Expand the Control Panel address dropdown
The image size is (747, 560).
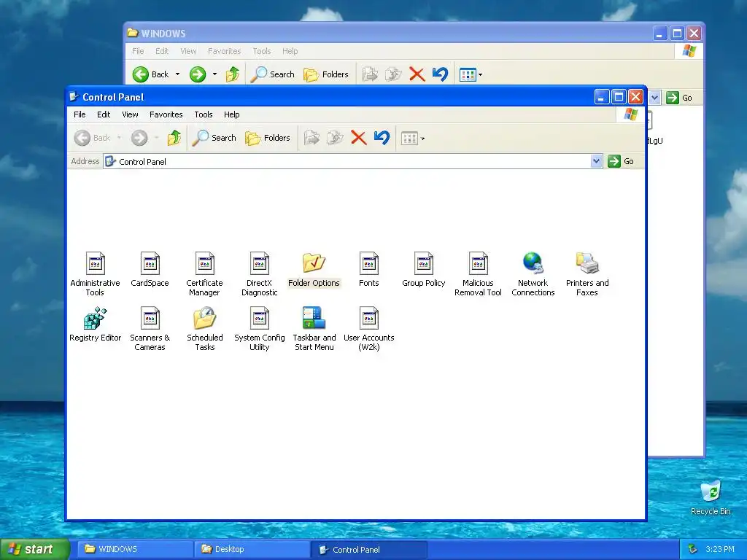[596, 161]
